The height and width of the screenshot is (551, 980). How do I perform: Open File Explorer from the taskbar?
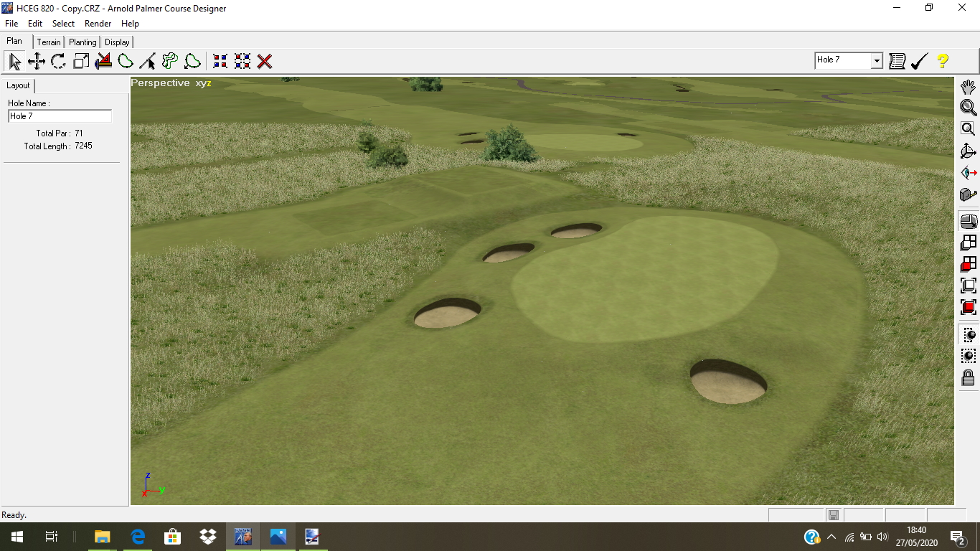click(x=103, y=537)
